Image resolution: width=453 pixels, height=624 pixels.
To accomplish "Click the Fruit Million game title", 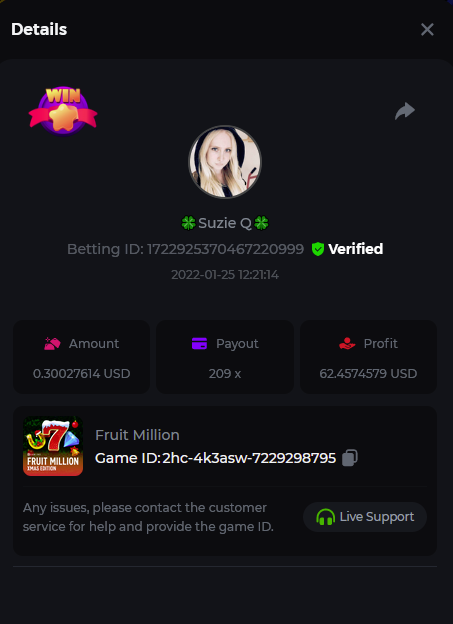I will tap(137, 435).
